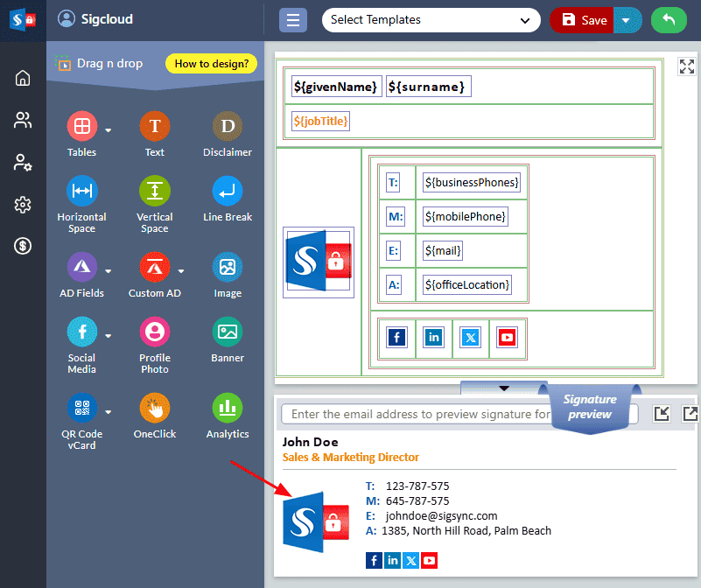Click the How to design? button
The image size is (701, 588).
pyautogui.click(x=211, y=63)
